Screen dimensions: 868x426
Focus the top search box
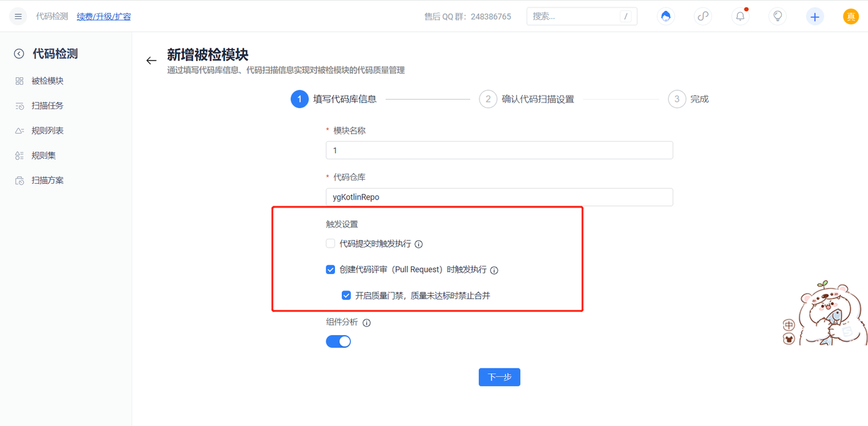(582, 16)
